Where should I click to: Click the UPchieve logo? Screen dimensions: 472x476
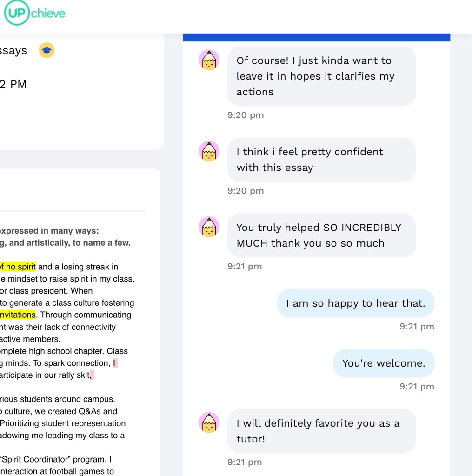[34, 13]
